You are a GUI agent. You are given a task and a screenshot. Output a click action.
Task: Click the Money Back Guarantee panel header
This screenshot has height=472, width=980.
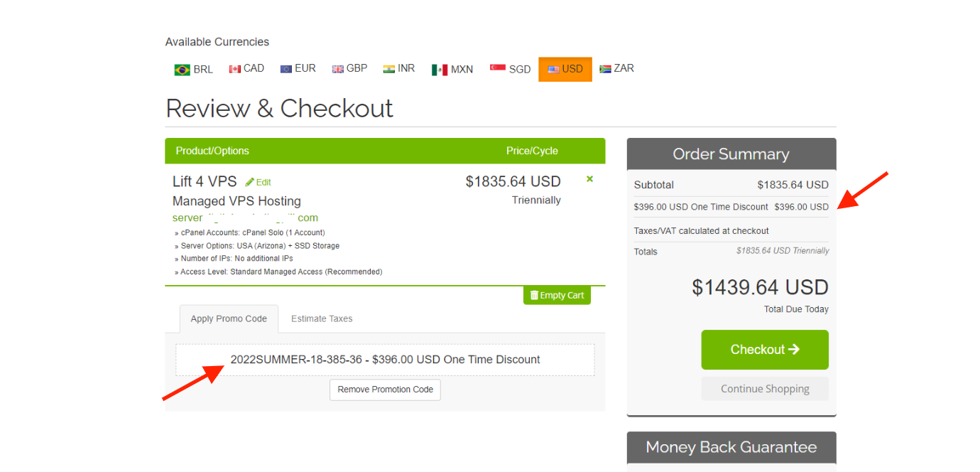coord(731,447)
